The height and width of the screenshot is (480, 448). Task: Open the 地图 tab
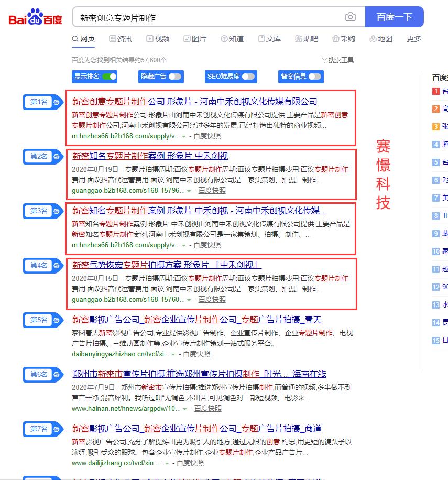coord(381,39)
